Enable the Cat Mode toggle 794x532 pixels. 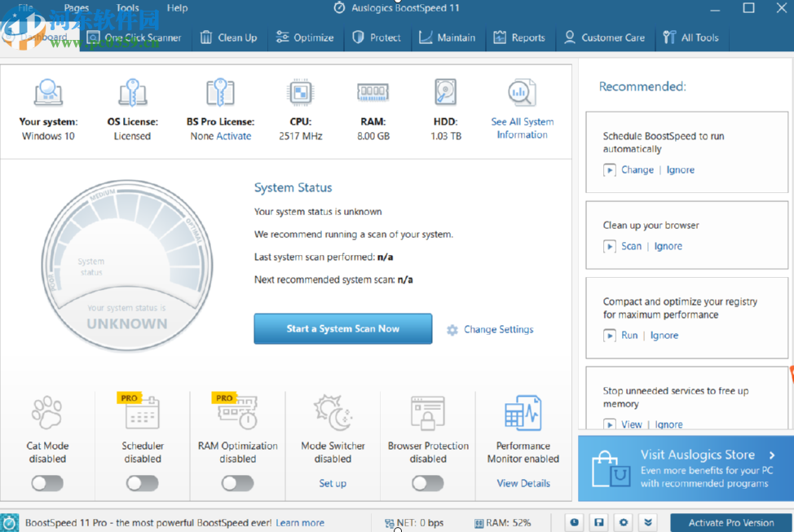click(47, 483)
